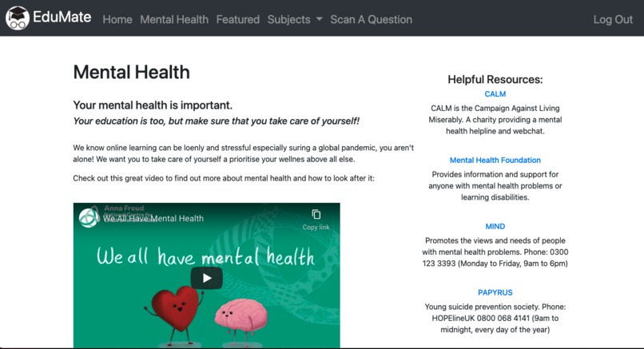
Task: Log out of the account
Action: point(613,19)
